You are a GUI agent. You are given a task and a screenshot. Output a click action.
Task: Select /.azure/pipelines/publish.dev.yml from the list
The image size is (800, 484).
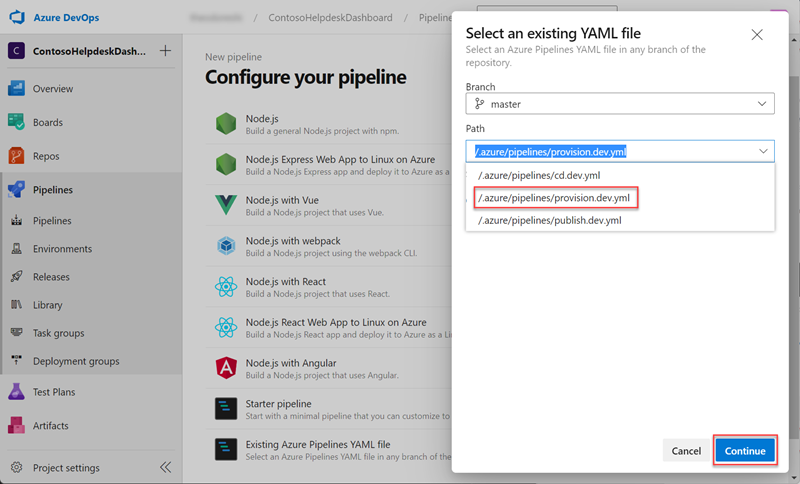(x=620, y=220)
